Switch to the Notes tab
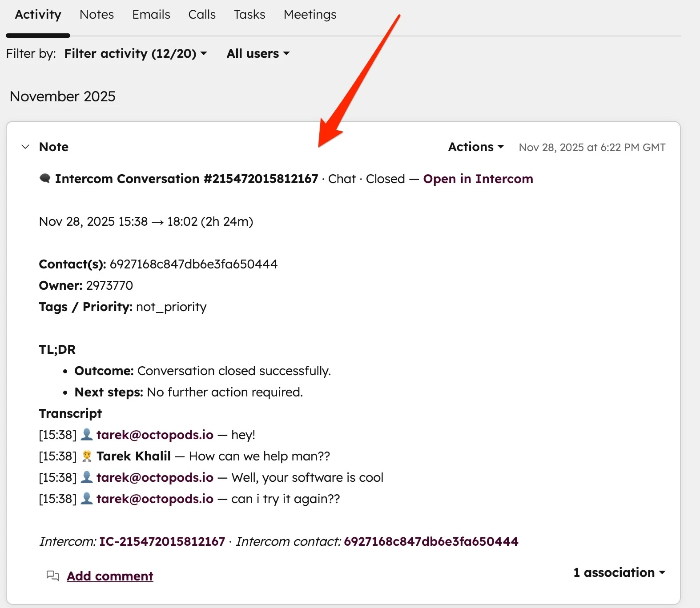Image resolution: width=700 pixels, height=608 pixels. [97, 15]
